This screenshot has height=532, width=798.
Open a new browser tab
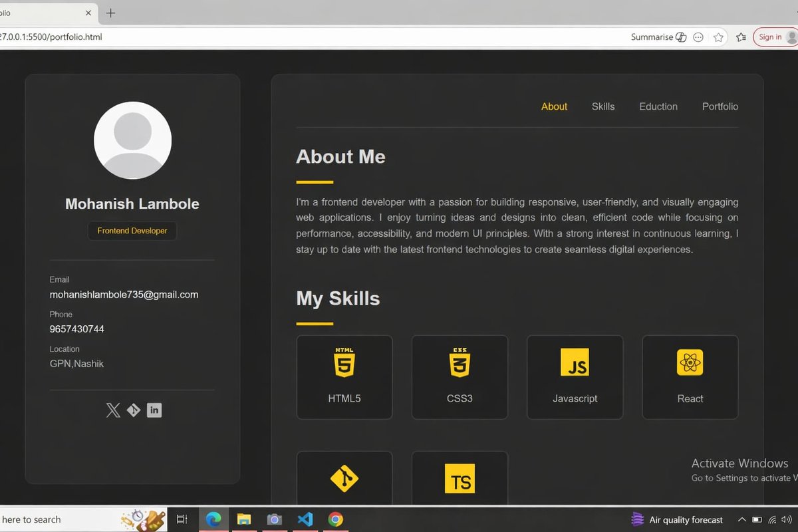pos(110,13)
